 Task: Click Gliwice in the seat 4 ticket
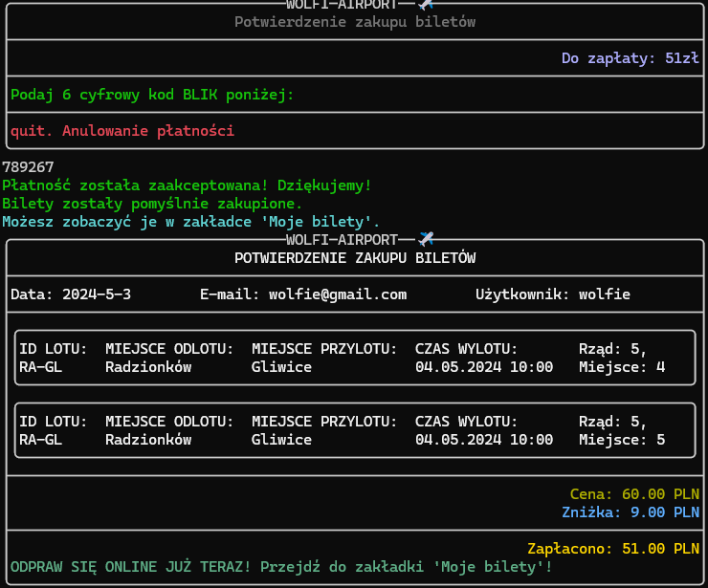click(x=281, y=367)
